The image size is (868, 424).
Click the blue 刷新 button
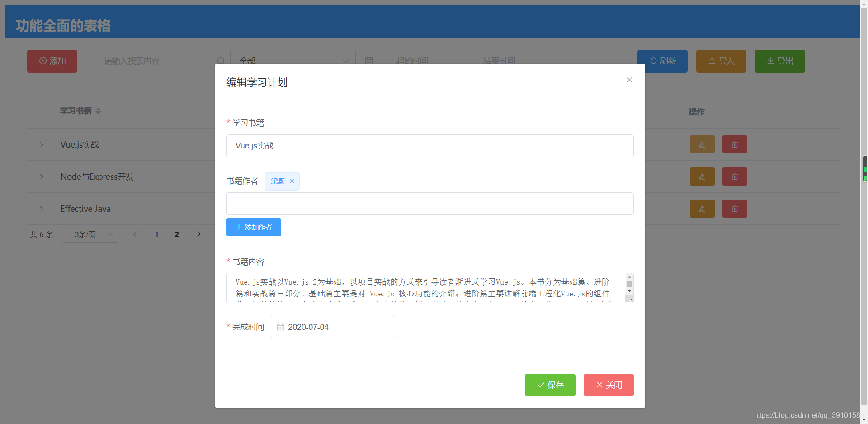[x=662, y=61]
